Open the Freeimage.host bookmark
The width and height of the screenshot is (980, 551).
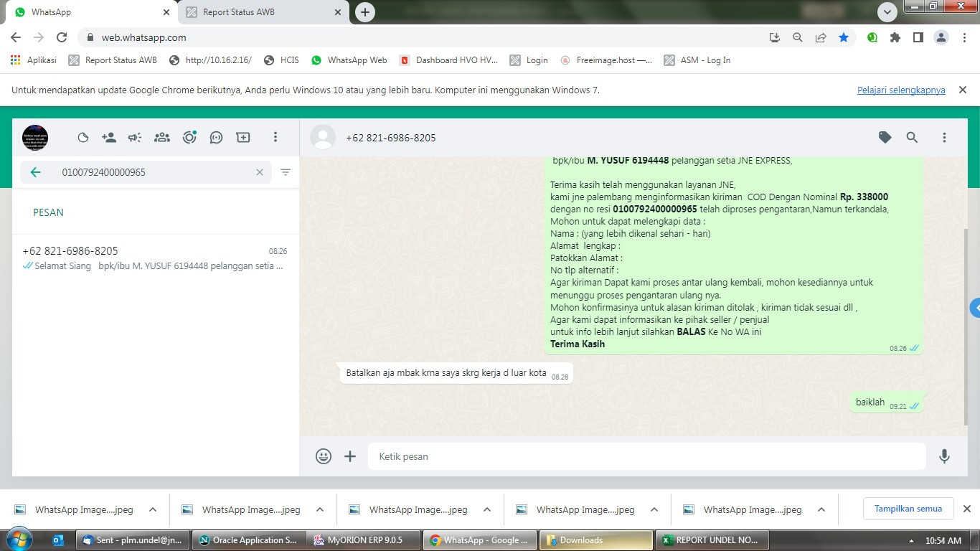click(606, 60)
